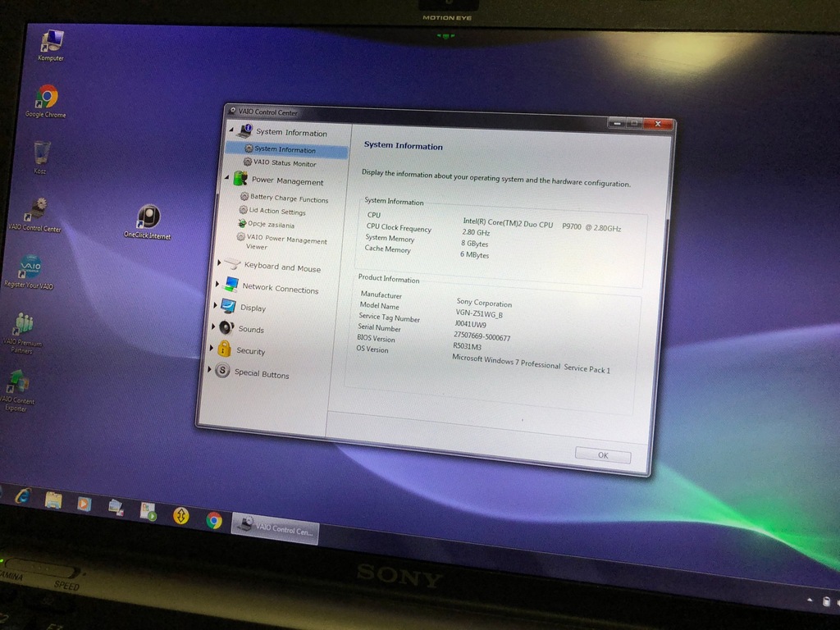Click the service tag J0041UW9
Viewport: 840px width, 630px height.
click(x=470, y=324)
